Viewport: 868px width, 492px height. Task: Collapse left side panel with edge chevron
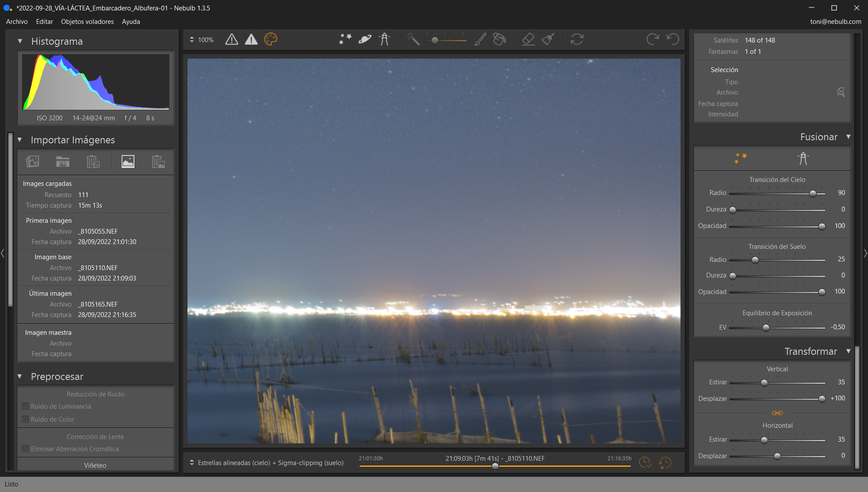coord(3,253)
